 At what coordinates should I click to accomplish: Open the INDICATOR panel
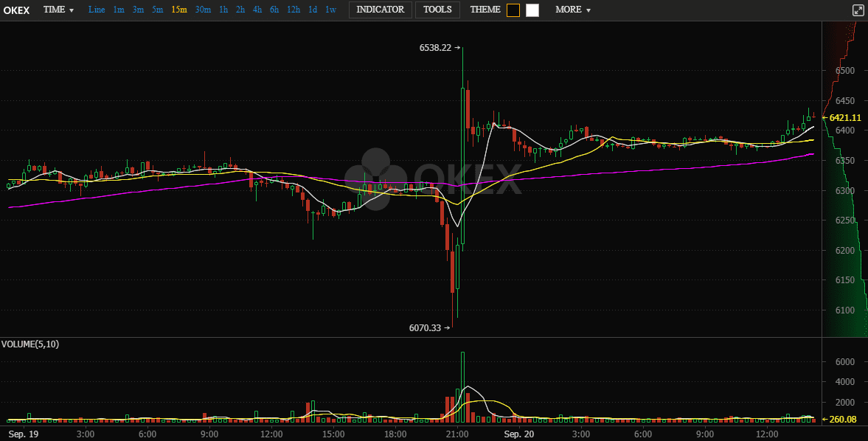pyautogui.click(x=380, y=10)
